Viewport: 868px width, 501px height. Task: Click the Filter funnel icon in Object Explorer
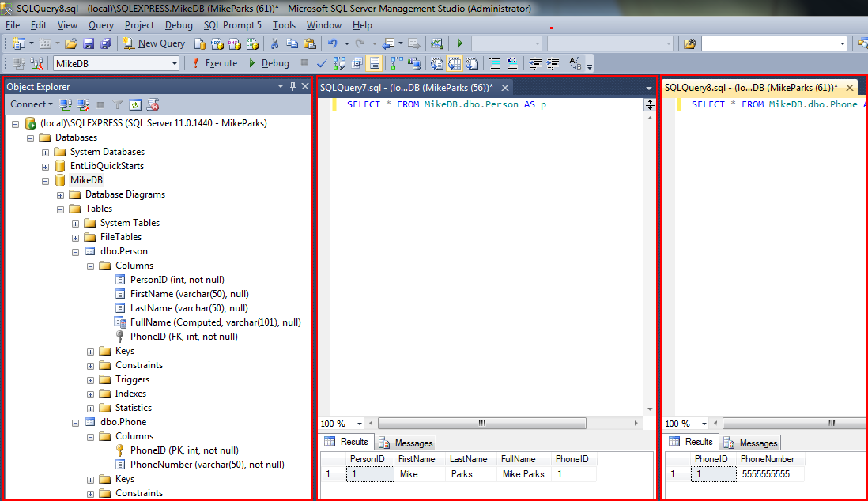point(118,104)
